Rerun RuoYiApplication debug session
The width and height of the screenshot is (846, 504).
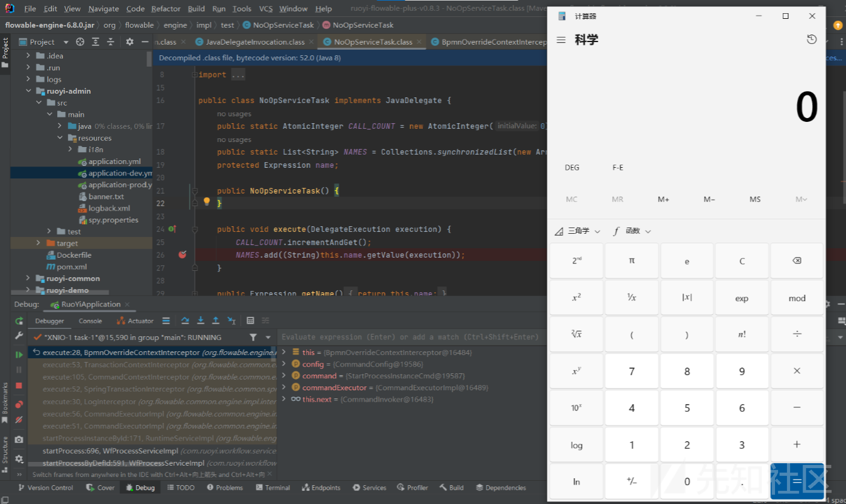tap(19, 320)
